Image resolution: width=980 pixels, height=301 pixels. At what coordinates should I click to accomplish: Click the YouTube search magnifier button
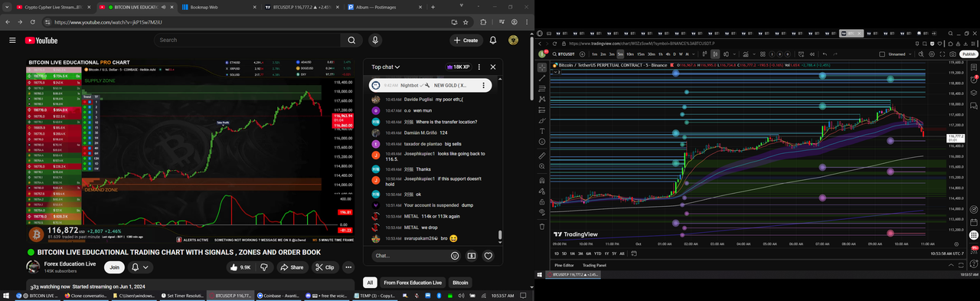click(x=351, y=40)
